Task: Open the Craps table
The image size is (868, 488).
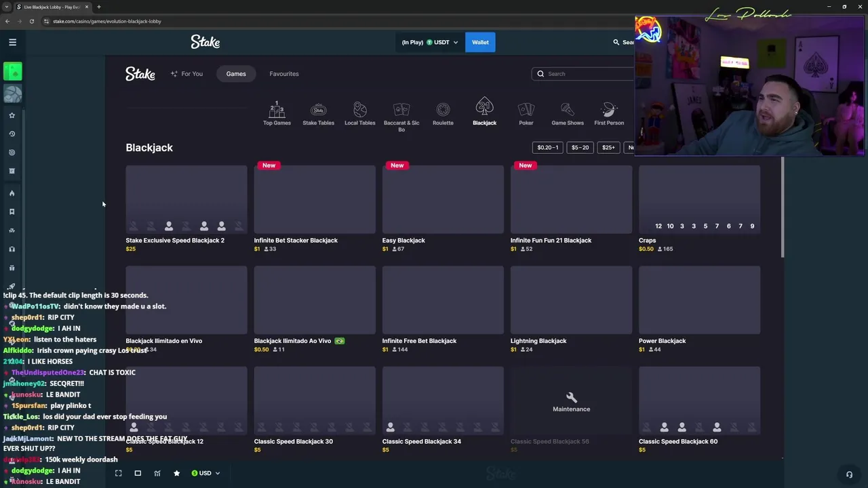Action: pos(699,199)
